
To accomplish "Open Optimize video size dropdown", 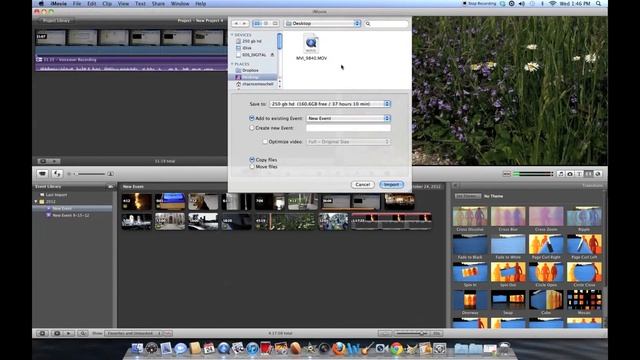I will pyautogui.click(x=349, y=142).
